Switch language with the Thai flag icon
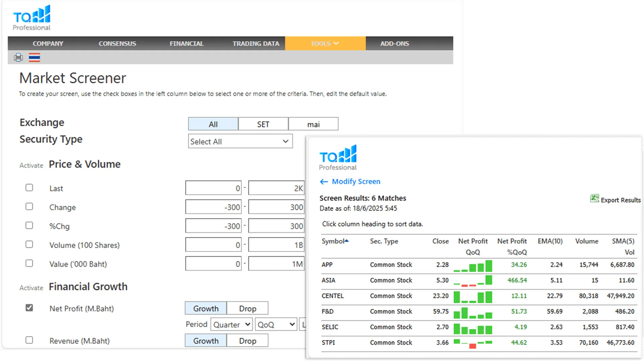Screen dimensions: 644x362 [34, 57]
